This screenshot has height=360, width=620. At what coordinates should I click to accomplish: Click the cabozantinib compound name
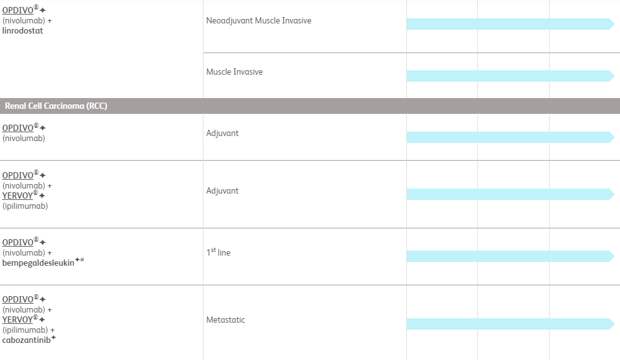[26, 340]
